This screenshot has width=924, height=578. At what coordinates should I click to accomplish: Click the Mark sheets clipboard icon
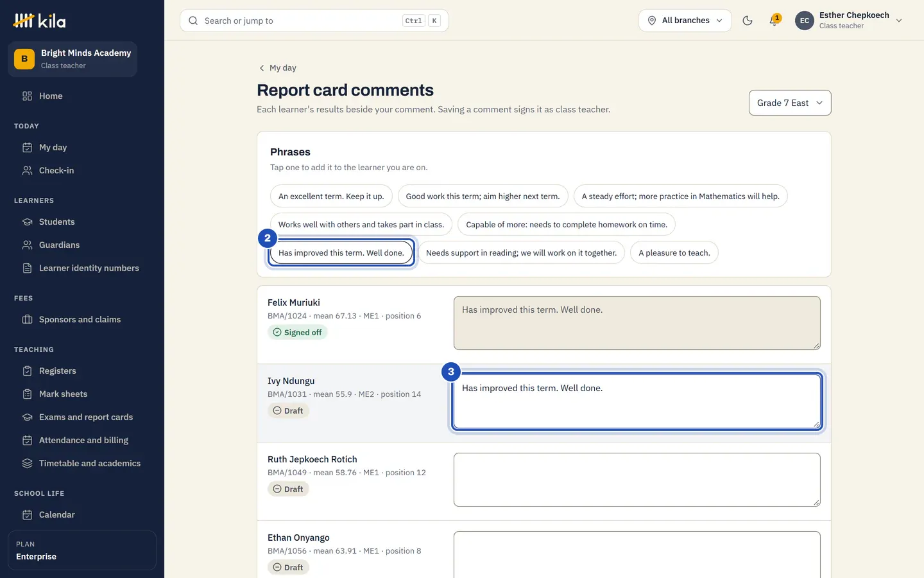point(27,394)
